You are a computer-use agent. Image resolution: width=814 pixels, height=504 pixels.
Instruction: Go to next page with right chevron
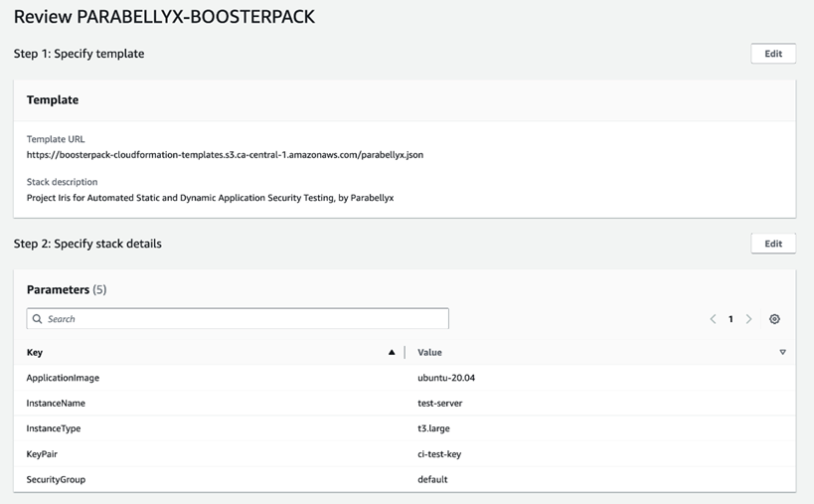[x=748, y=319]
